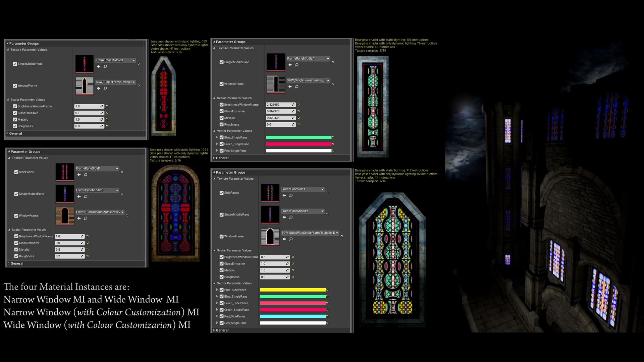The width and height of the screenshot is (644, 362).
Task: Disable the Roughness parameter checkbox
Action: pos(15,126)
